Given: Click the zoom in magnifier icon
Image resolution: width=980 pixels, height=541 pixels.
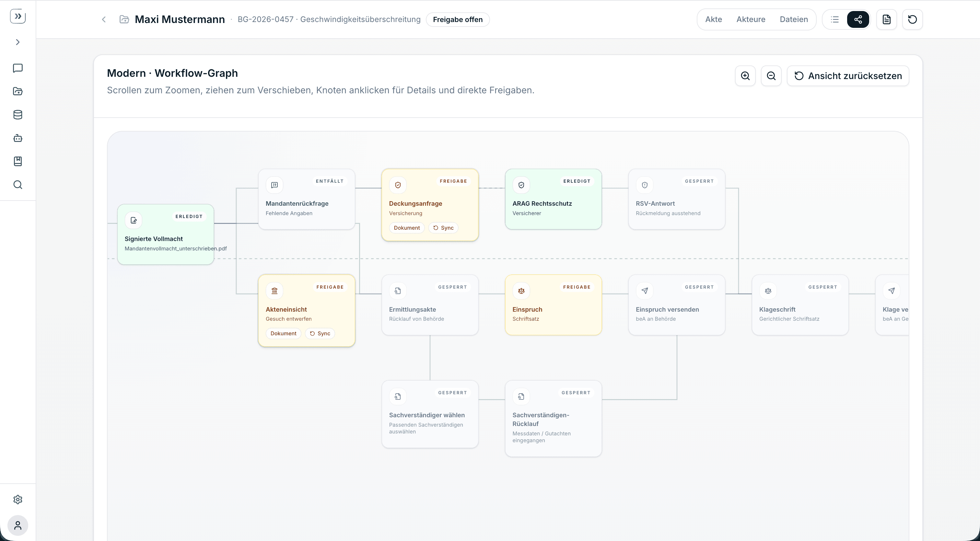Looking at the screenshot, I should 745,76.
